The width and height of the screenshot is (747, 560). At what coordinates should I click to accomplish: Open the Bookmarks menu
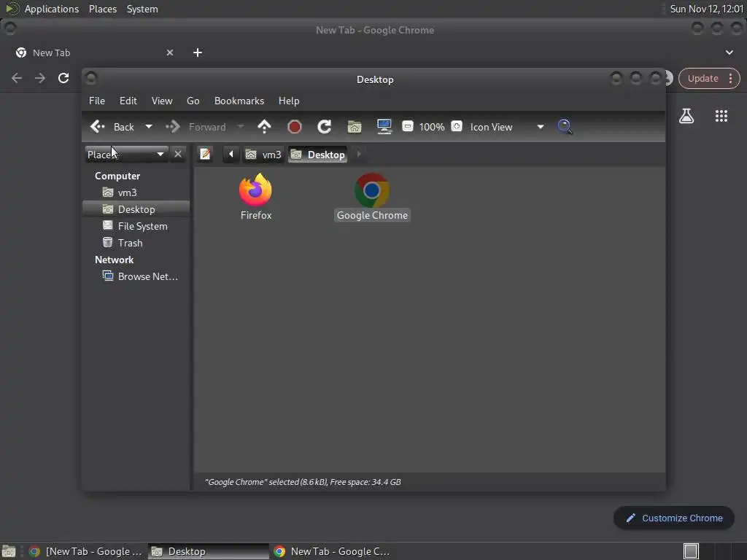pos(239,101)
